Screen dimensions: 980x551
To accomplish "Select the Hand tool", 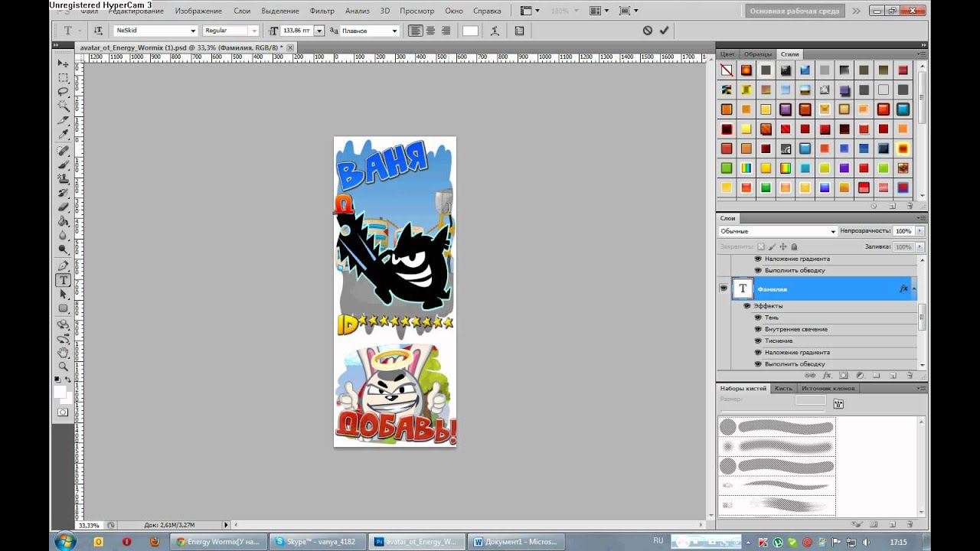I will 64,353.
